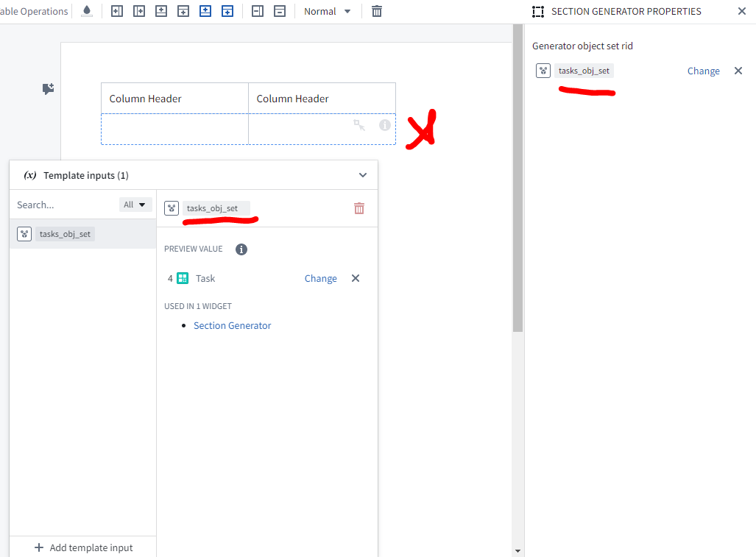Image resolution: width=756 pixels, height=557 pixels.
Task: Click Add template input button
Action: click(83, 547)
